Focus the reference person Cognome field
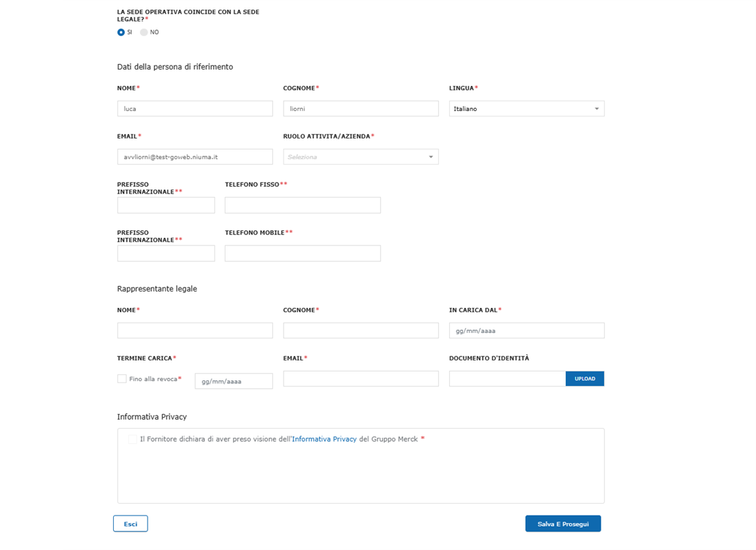Screen dimensions: 756x550 point(361,109)
